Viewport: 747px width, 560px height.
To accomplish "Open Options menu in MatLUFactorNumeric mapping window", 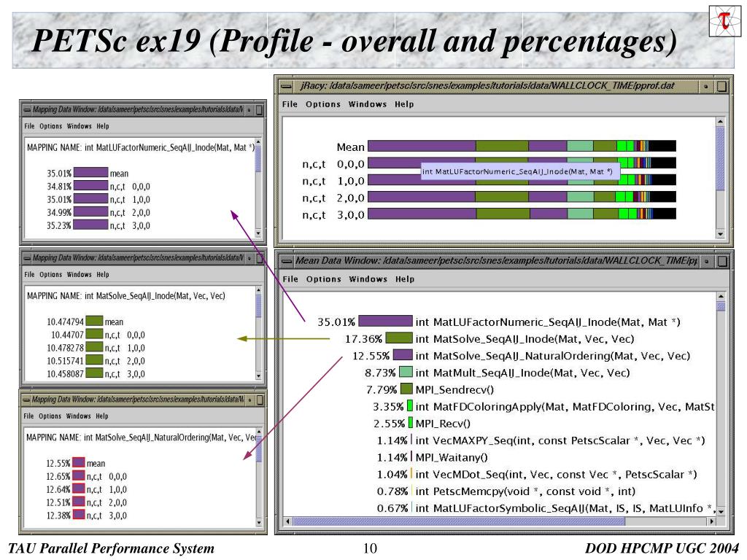I will coord(50,126).
